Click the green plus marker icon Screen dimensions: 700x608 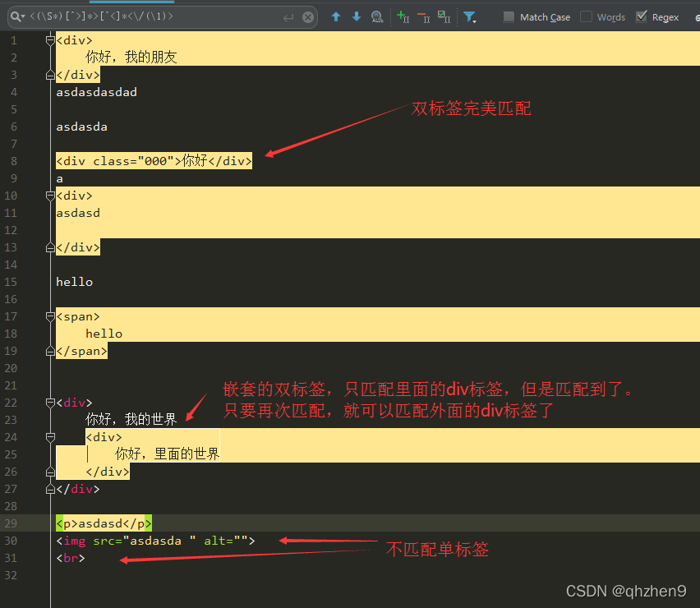point(403,16)
